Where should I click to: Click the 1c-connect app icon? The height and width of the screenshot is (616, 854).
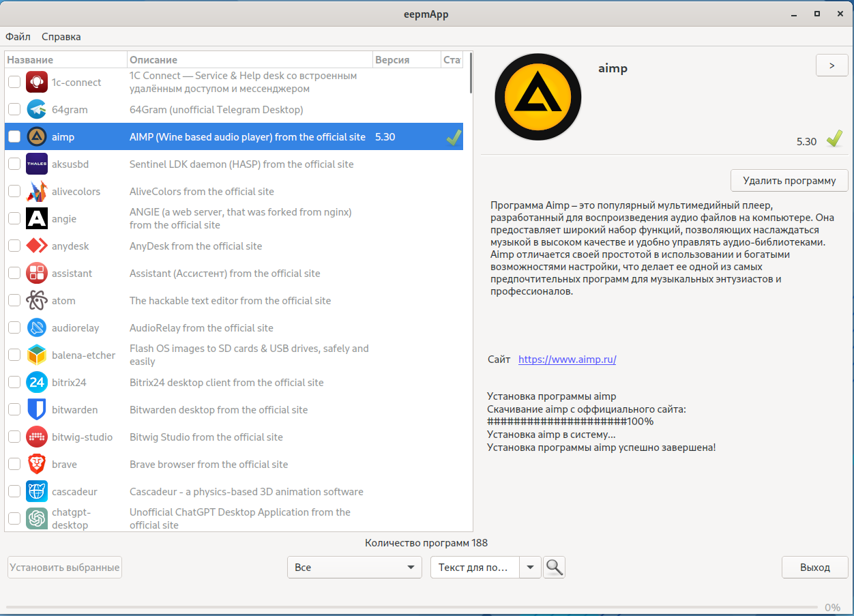coord(37,82)
